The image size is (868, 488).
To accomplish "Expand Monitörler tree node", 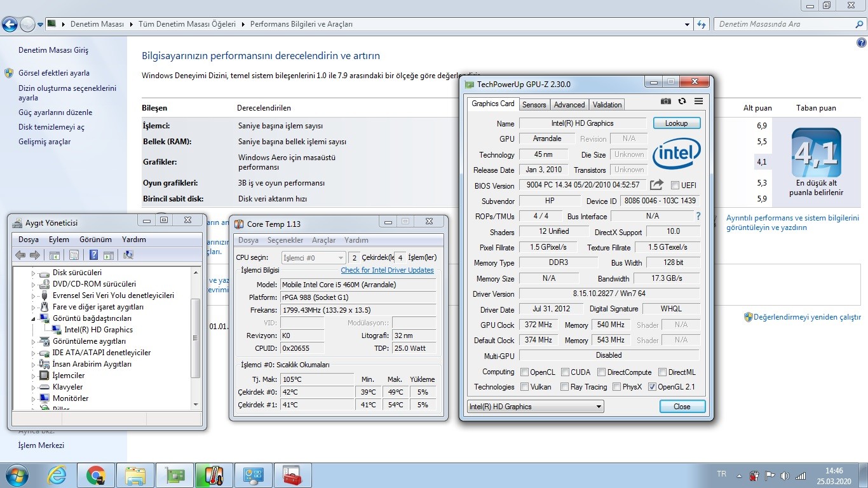I will point(34,398).
